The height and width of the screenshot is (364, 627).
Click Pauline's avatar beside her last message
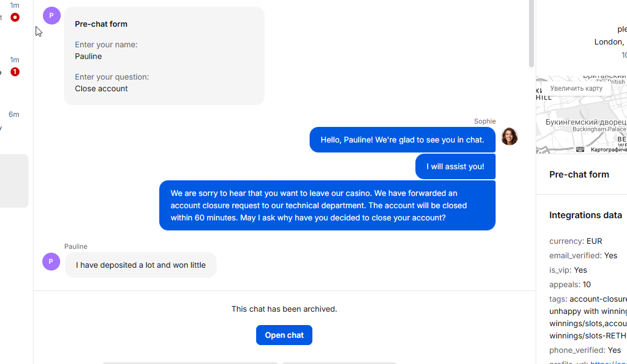[x=51, y=261]
